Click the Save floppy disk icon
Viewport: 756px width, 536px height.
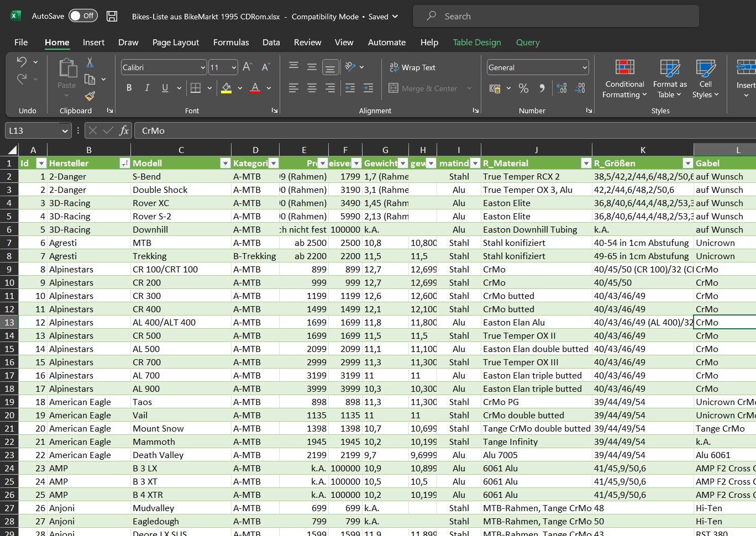pos(112,16)
